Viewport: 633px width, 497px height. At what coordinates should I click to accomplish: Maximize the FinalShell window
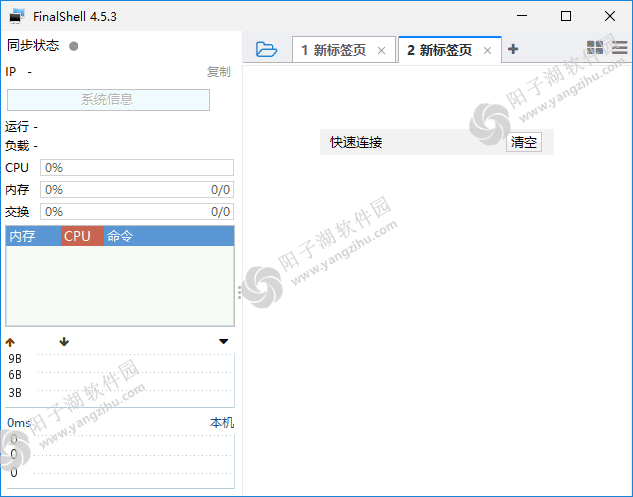[566, 16]
